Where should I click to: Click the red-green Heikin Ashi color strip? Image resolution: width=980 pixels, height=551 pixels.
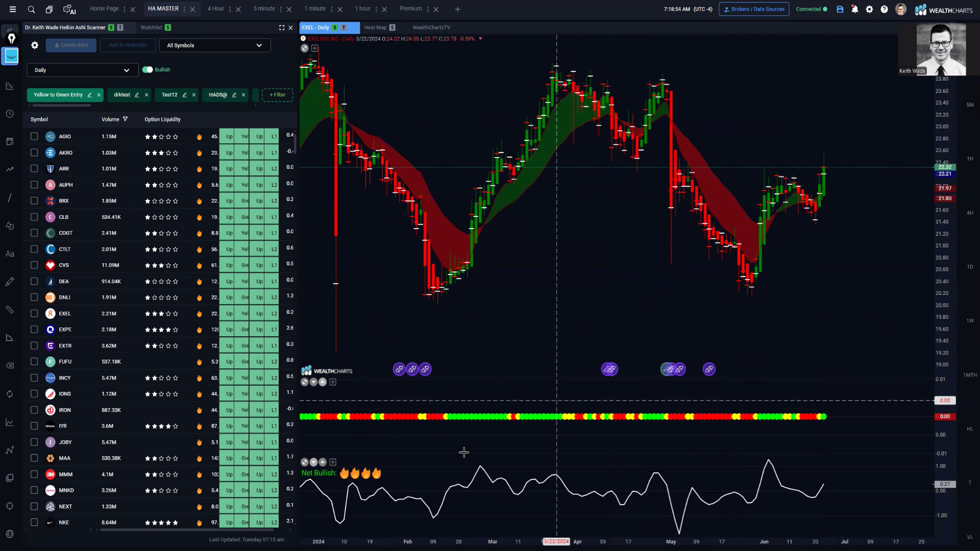(x=562, y=417)
